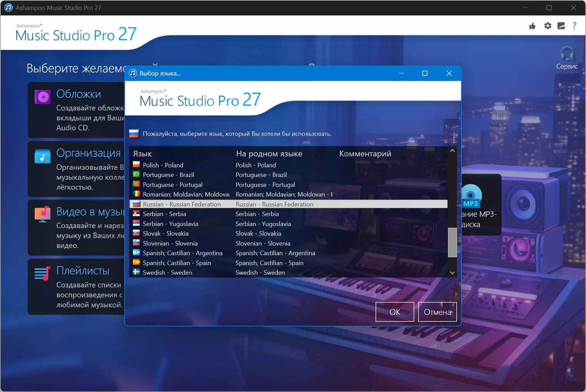This screenshot has height=392, width=586.
Task: Select 'Polish - Poland' language row
Action: (289, 165)
